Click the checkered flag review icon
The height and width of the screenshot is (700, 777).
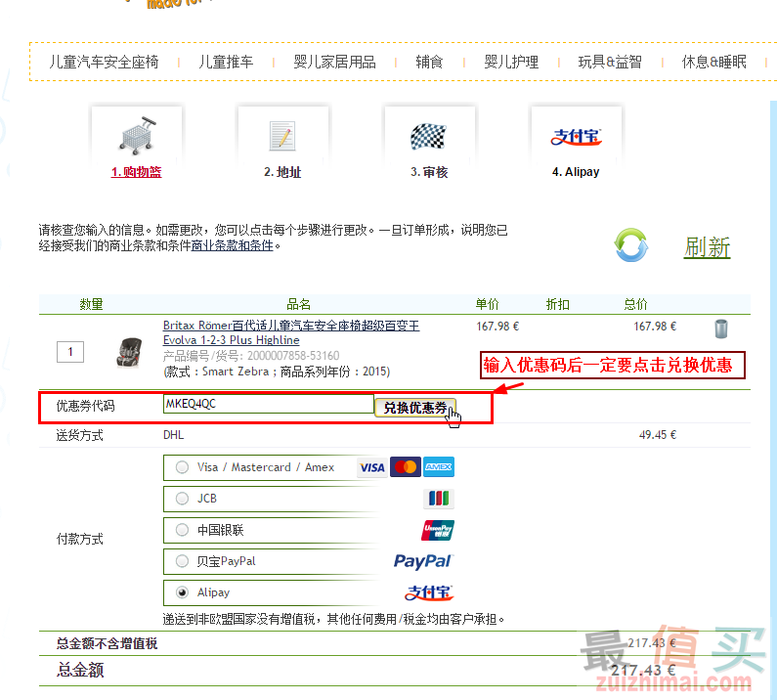(429, 136)
